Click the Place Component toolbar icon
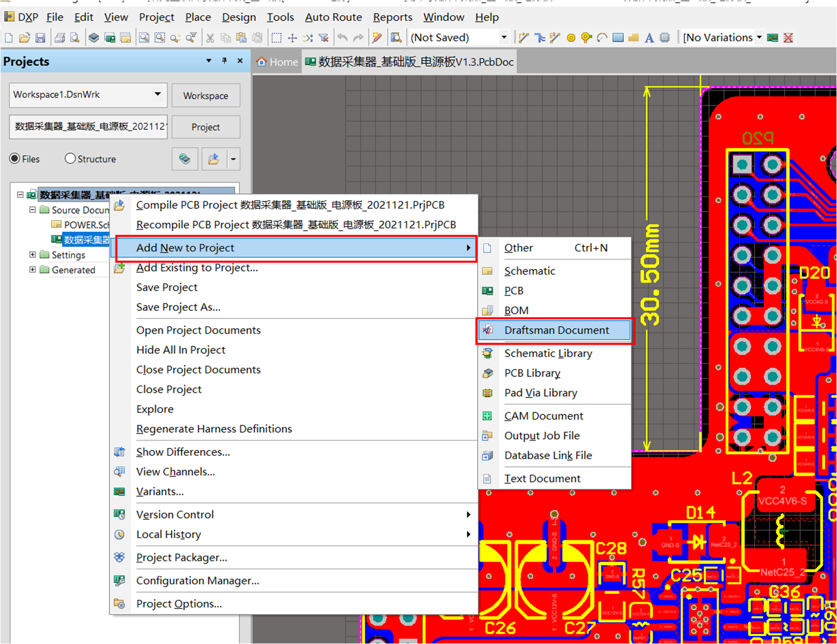837x644 pixels. tap(664, 37)
